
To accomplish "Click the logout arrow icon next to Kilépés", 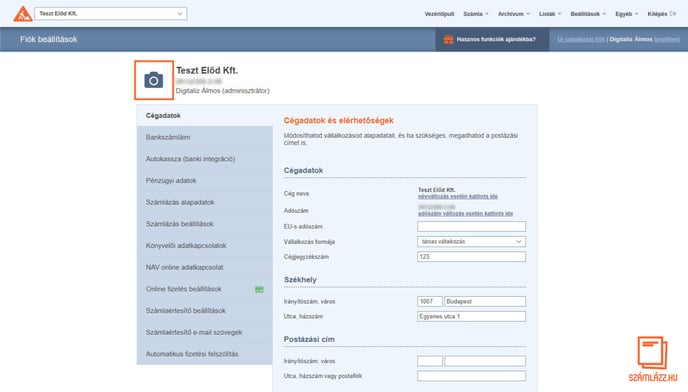I will [x=673, y=14].
